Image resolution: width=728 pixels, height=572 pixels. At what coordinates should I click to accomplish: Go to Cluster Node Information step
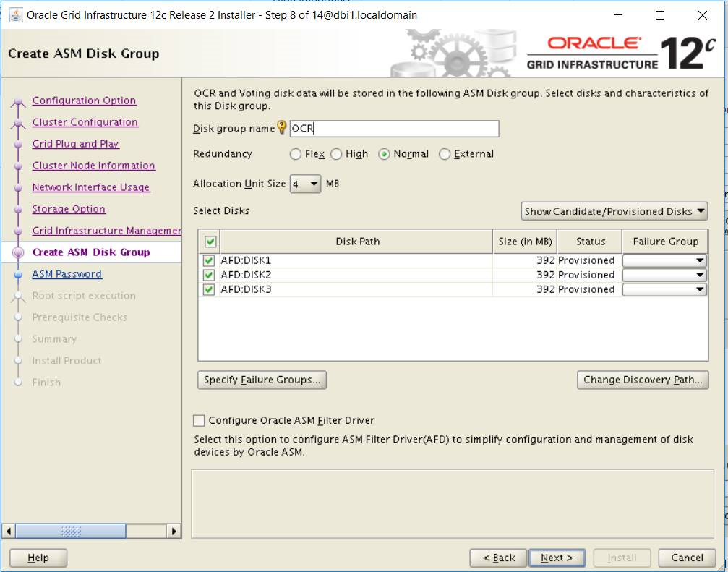pyautogui.click(x=93, y=166)
